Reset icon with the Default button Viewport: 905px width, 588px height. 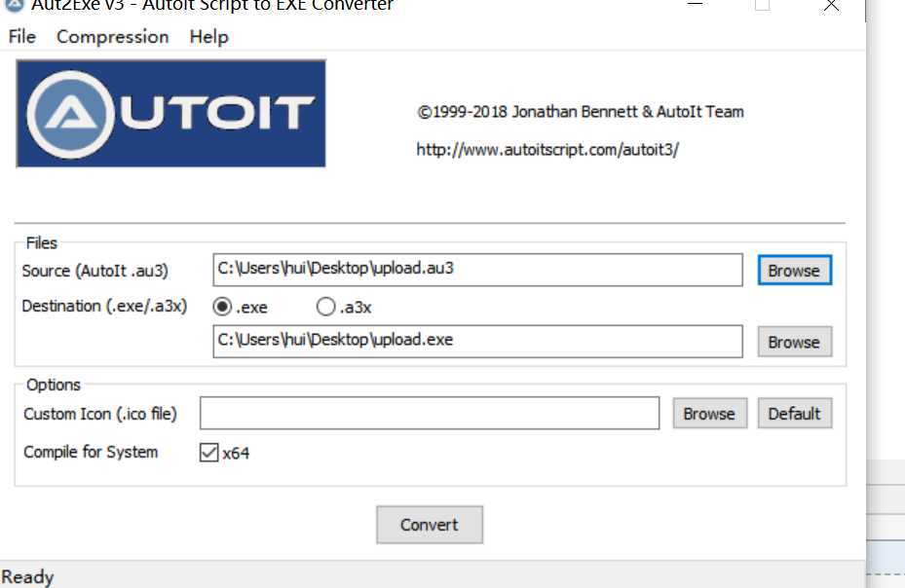pos(794,413)
